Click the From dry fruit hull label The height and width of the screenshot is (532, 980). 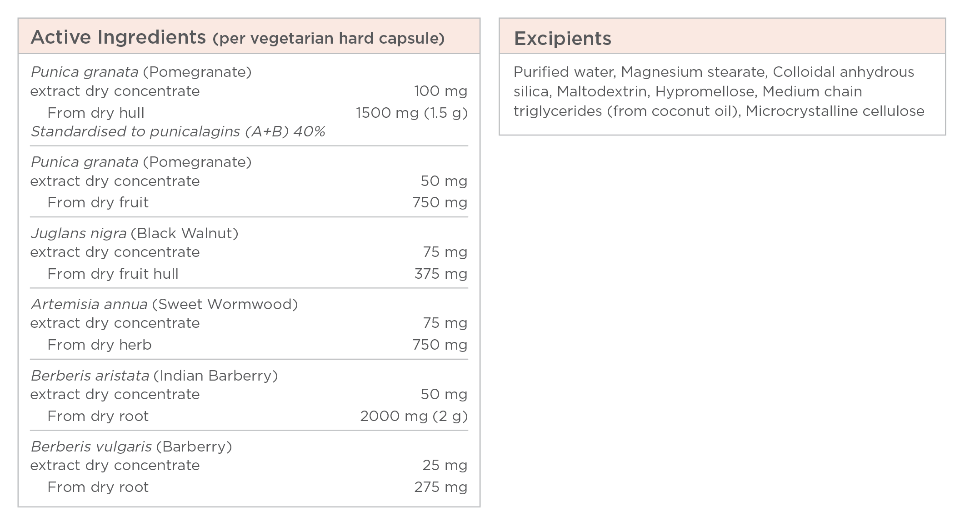point(113,274)
